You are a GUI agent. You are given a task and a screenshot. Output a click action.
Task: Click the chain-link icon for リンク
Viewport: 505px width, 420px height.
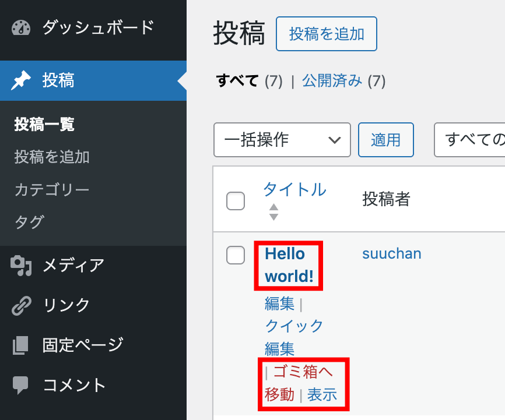(x=21, y=305)
